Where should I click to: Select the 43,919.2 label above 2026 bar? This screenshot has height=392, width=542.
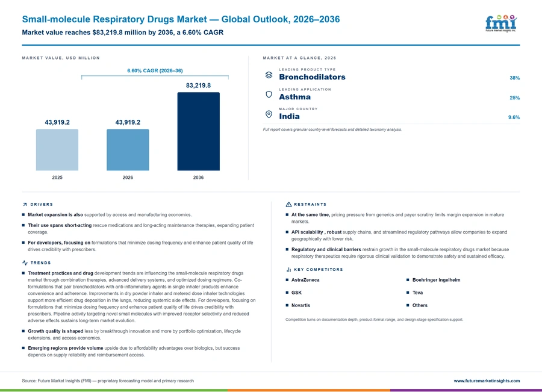(128, 122)
